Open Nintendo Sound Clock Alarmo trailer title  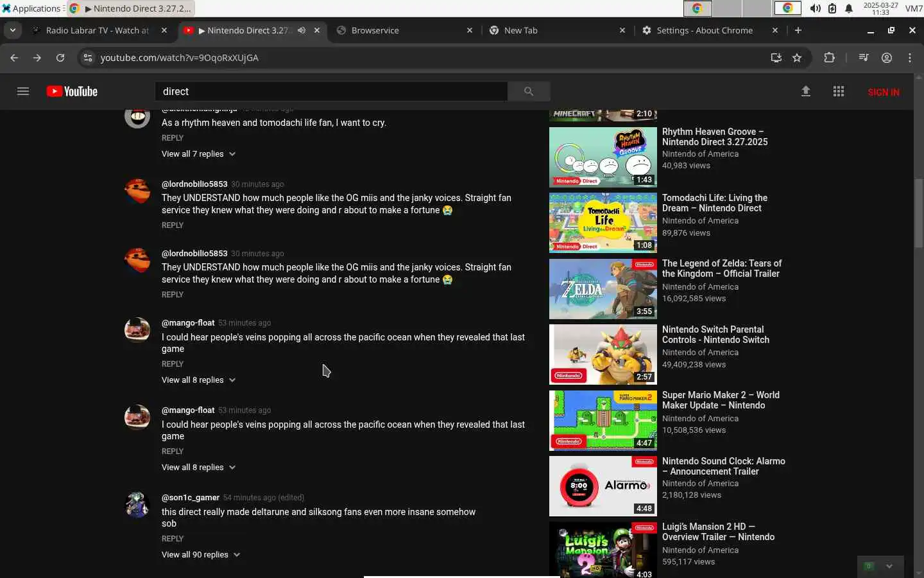pyautogui.click(x=724, y=466)
